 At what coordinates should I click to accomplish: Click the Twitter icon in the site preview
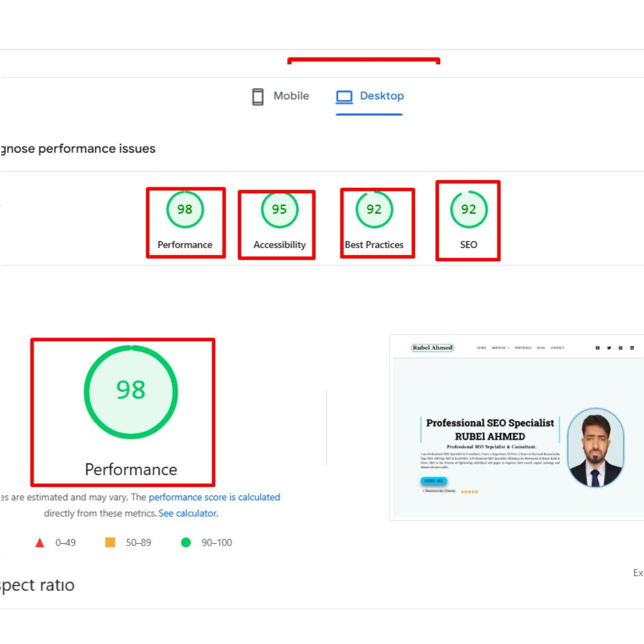[609, 348]
